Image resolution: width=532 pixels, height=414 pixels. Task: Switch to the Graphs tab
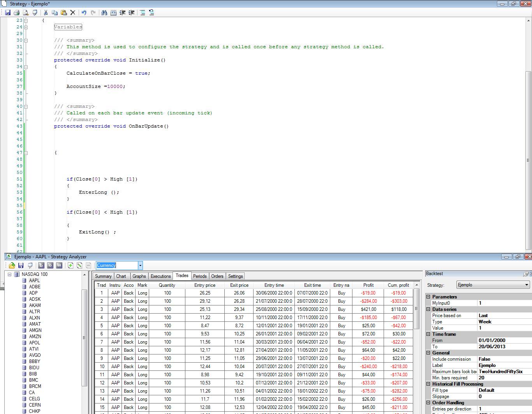click(x=139, y=276)
